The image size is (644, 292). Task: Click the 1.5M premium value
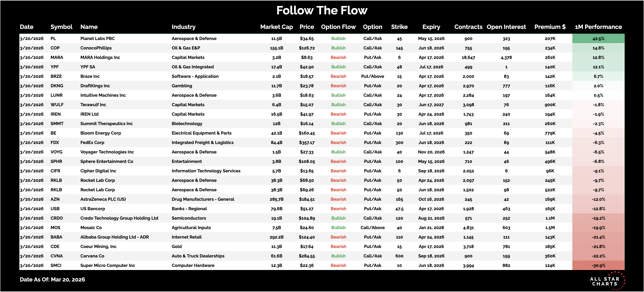[x=550, y=228]
